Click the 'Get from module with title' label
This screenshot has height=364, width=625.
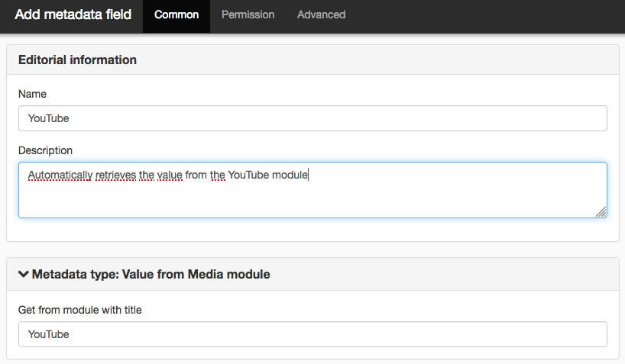79,310
